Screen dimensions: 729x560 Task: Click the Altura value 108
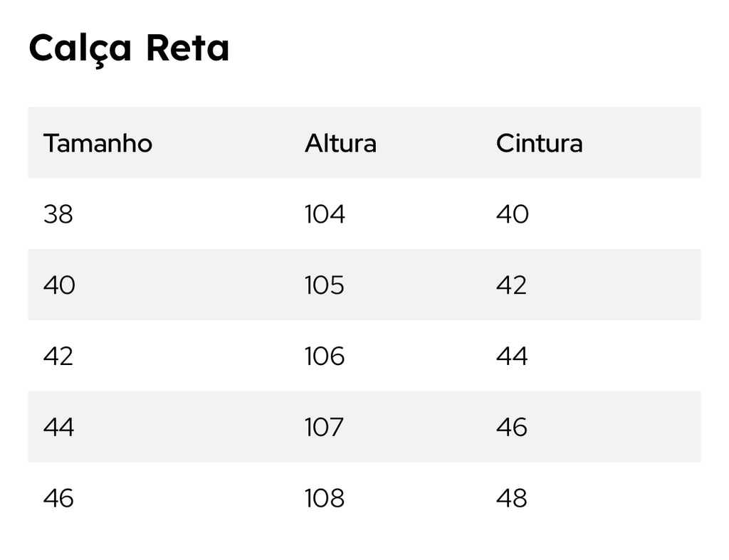click(325, 498)
